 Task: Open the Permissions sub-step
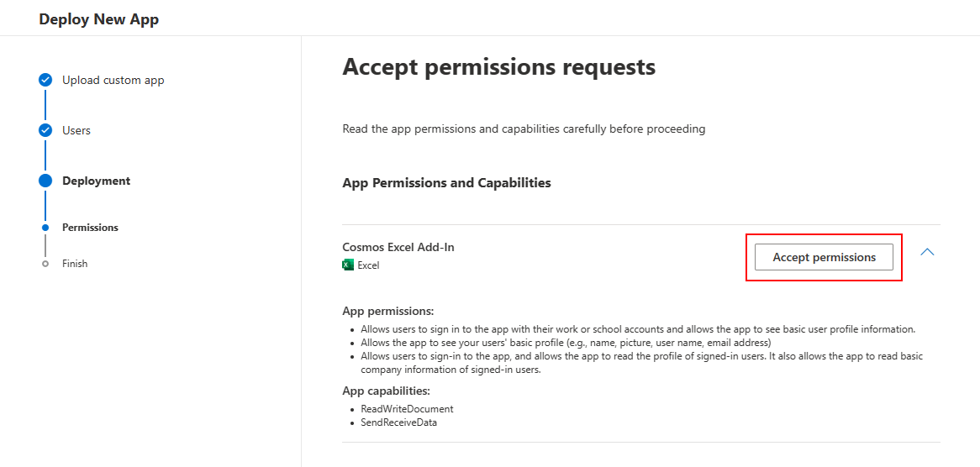90,228
